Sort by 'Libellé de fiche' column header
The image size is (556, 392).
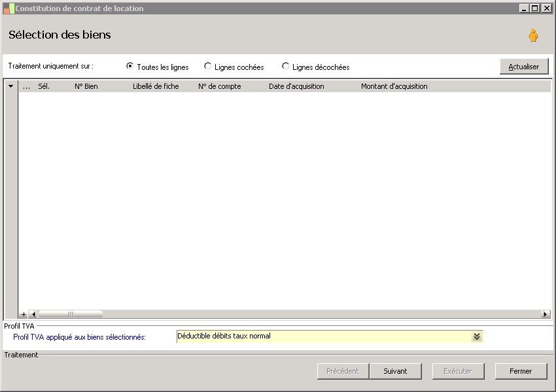click(x=156, y=86)
